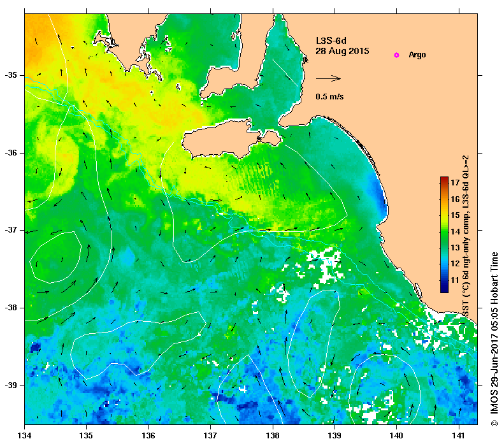Click the dark blue cold patch near the east coast
504x446 pixels.
pos(378,195)
